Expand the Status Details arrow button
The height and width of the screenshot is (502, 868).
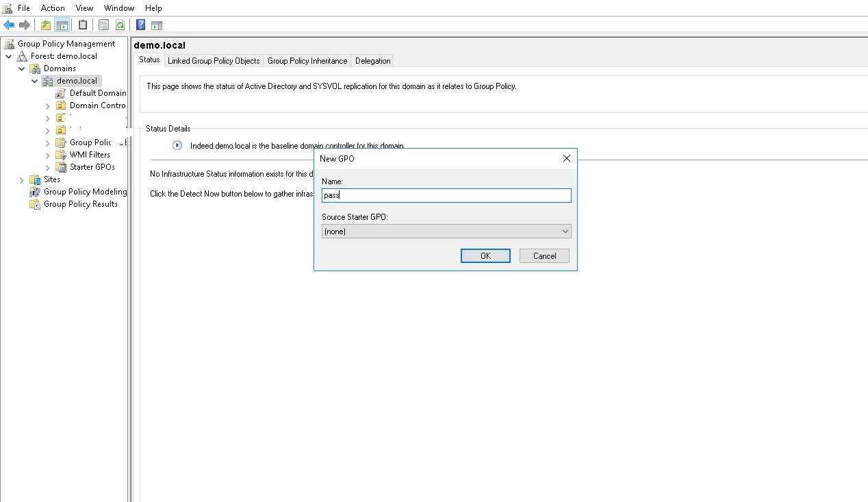pyautogui.click(x=177, y=145)
